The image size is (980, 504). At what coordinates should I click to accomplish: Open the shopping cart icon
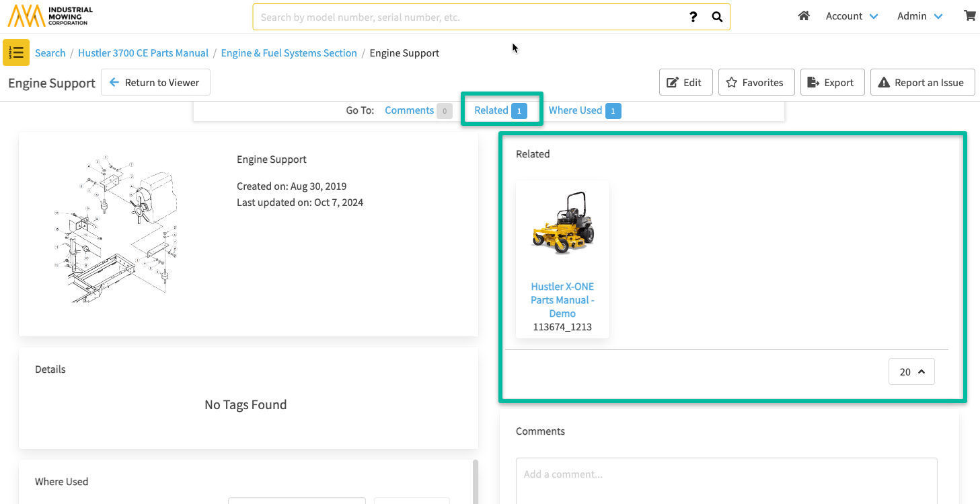pyautogui.click(x=970, y=16)
